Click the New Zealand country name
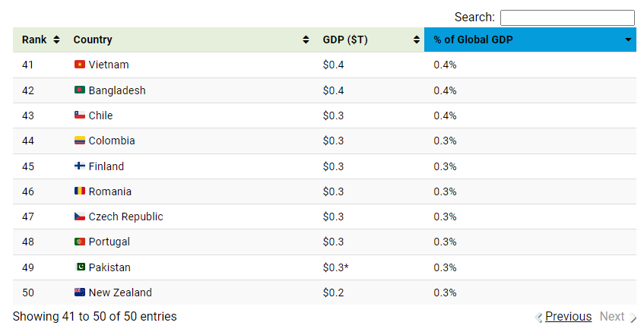This screenshot has width=644, height=332. 120,292
